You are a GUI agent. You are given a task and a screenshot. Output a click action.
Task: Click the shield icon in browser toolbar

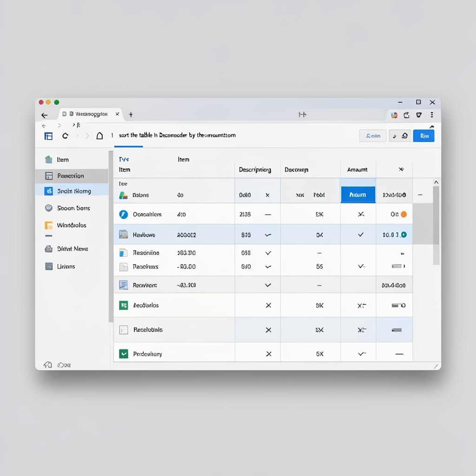pyautogui.click(x=419, y=115)
